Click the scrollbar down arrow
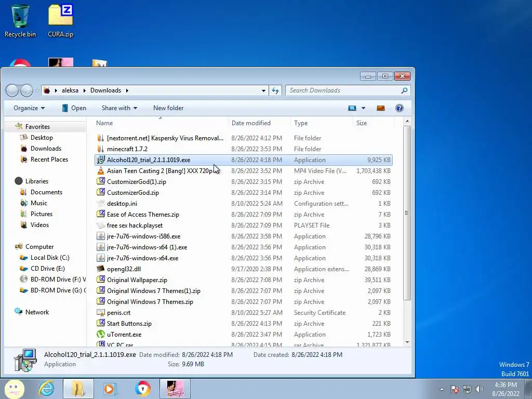 point(407,343)
